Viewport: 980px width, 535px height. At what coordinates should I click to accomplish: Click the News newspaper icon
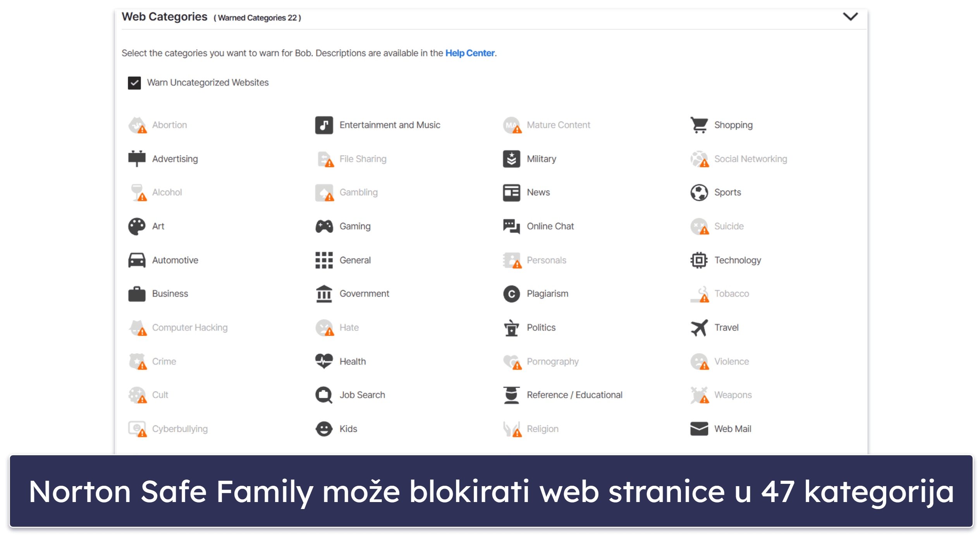click(511, 193)
